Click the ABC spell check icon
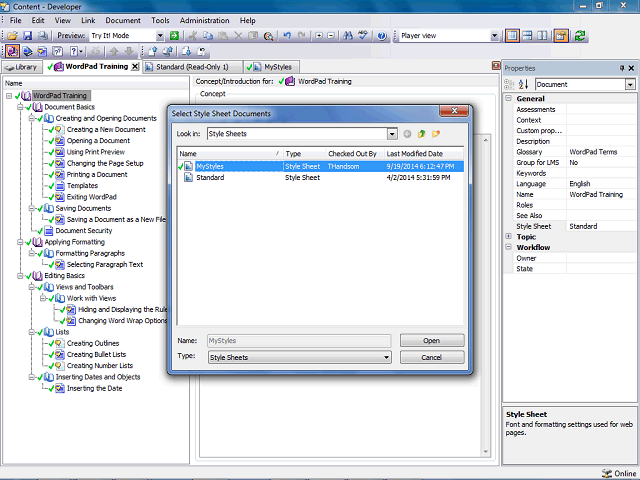 (363, 36)
